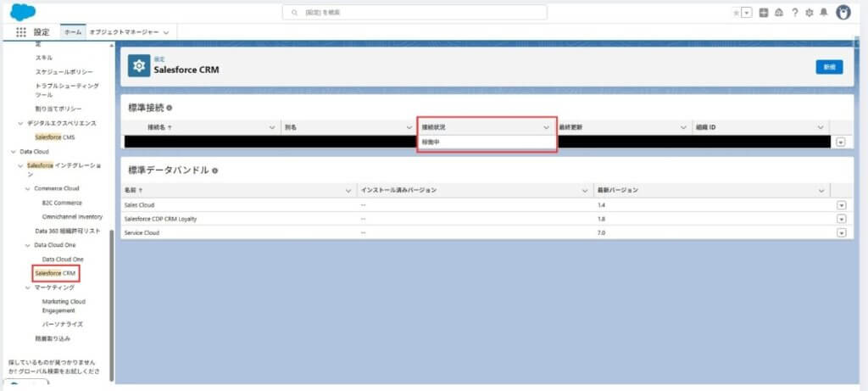Open the 名前 column menu chevron
Image resolution: width=868 pixels, height=391 pixels.
[x=348, y=191]
